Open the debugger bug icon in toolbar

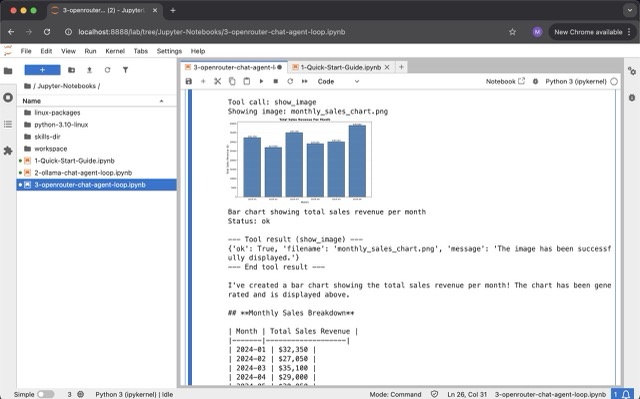click(536, 81)
